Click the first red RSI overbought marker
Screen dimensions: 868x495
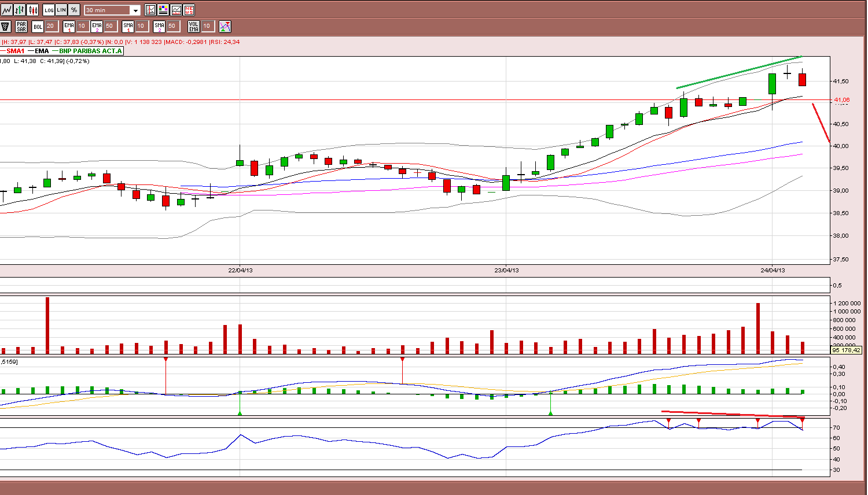tap(669, 421)
